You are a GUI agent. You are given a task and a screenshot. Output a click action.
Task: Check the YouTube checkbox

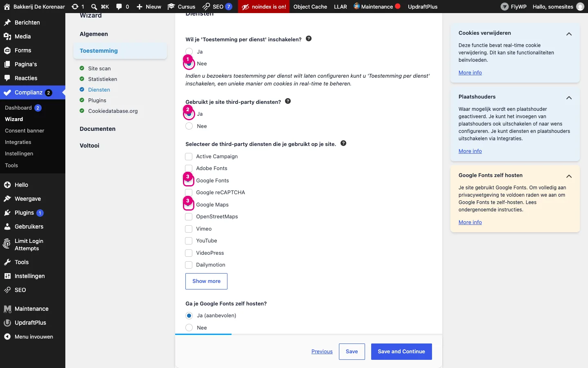(189, 240)
